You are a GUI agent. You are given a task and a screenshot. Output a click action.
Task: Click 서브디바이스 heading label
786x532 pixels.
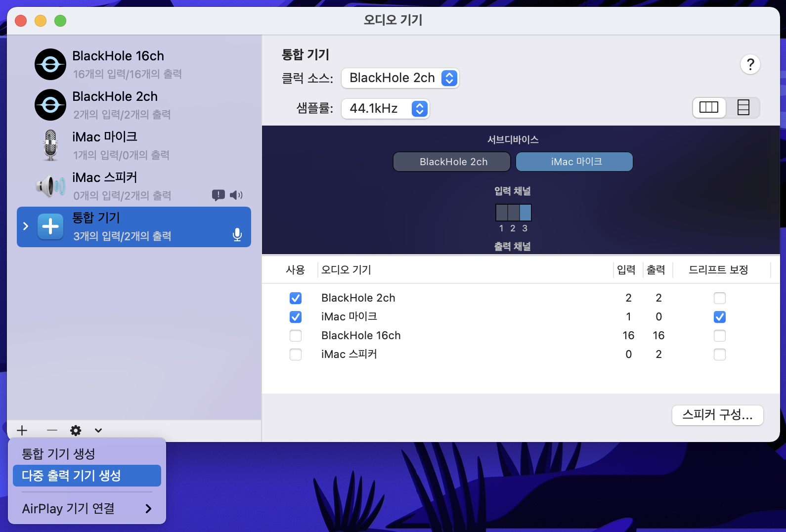(513, 140)
